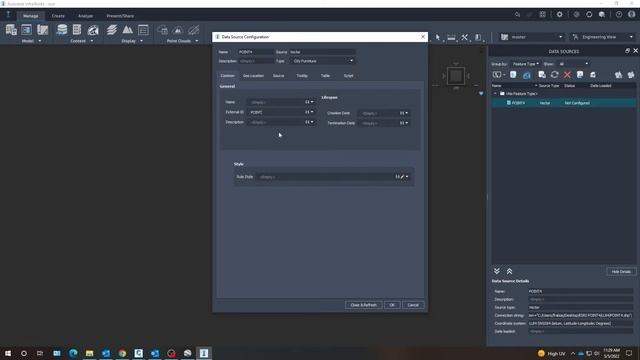The image size is (640, 360).
Task: Click the list panel icon in Display group
Action: point(143,30)
